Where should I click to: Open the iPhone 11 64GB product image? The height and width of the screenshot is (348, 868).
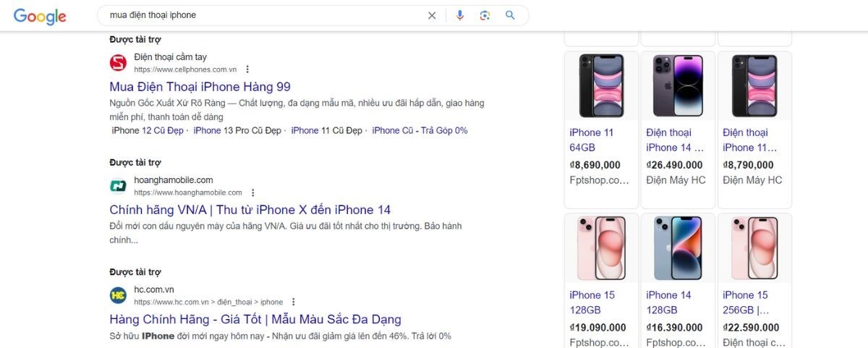(601, 85)
